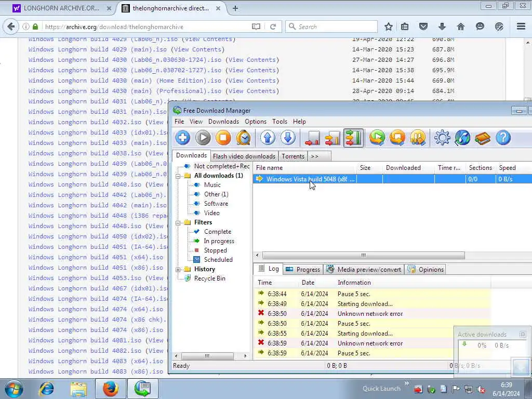Click the blue question mark Help icon
Viewport: 532px width, 399px height.
click(503, 138)
